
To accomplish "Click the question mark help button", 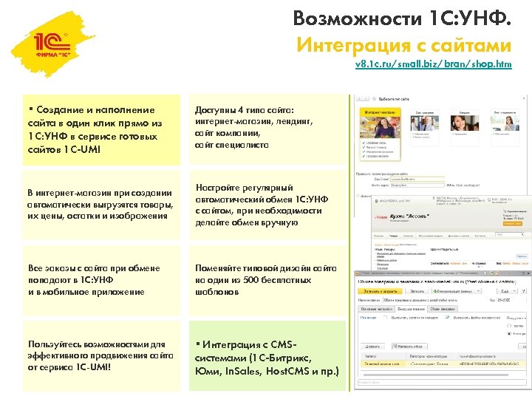I will [523, 291].
